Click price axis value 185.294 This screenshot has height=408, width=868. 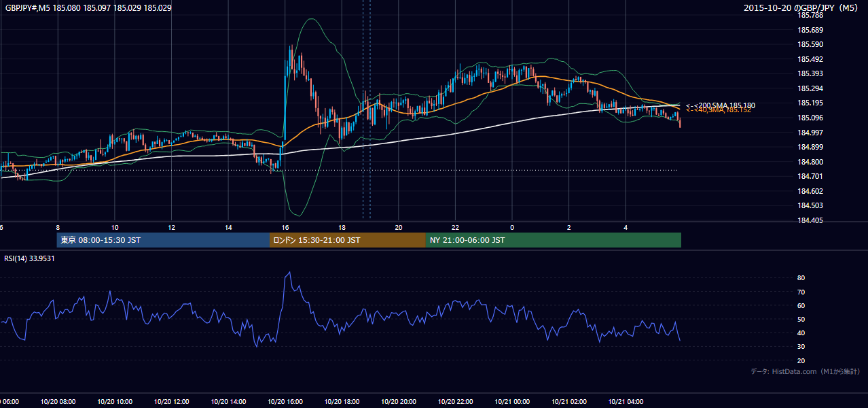(810, 88)
